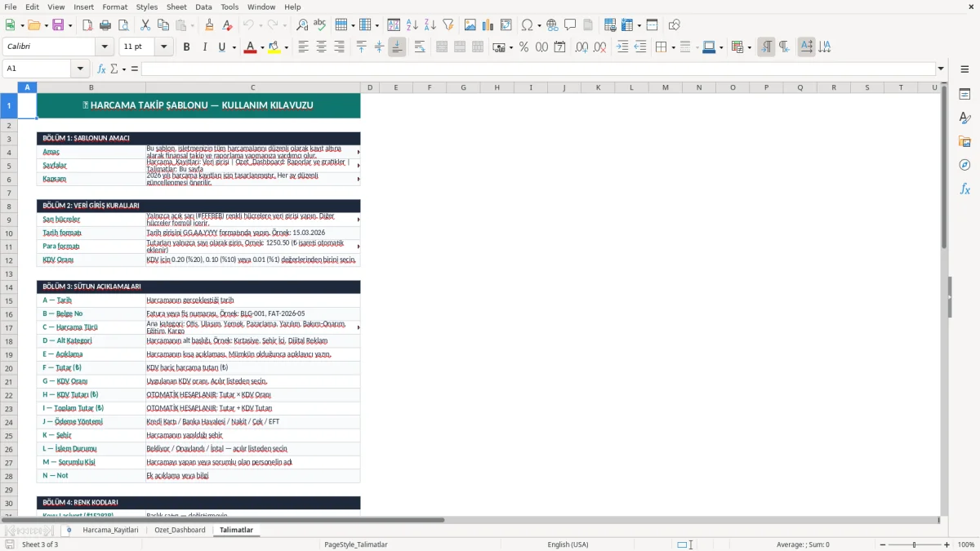Click the Copy icon

click(163, 25)
